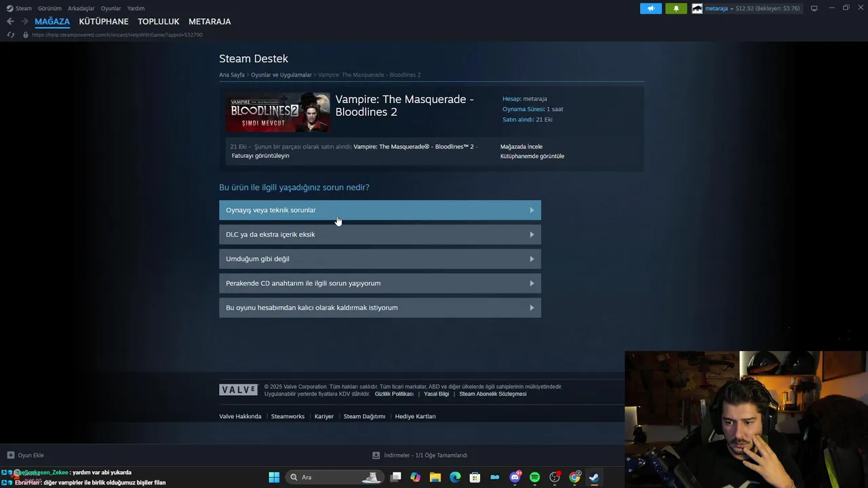Click the Ana Sayfa breadcrumb link
The image size is (868, 488).
(232, 75)
